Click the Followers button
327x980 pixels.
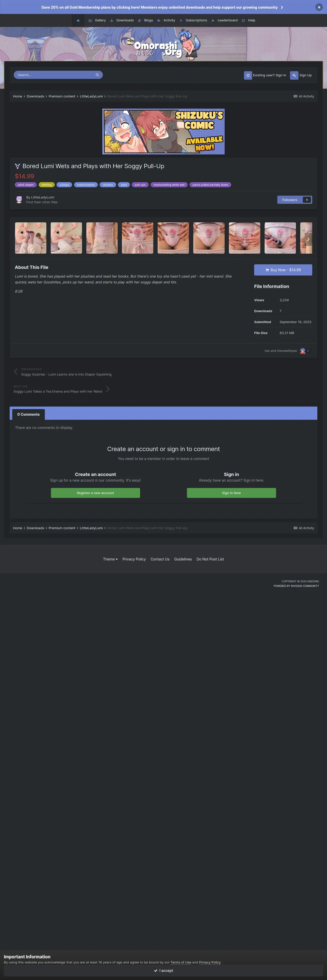pyautogui.click(x=290, y=200)
